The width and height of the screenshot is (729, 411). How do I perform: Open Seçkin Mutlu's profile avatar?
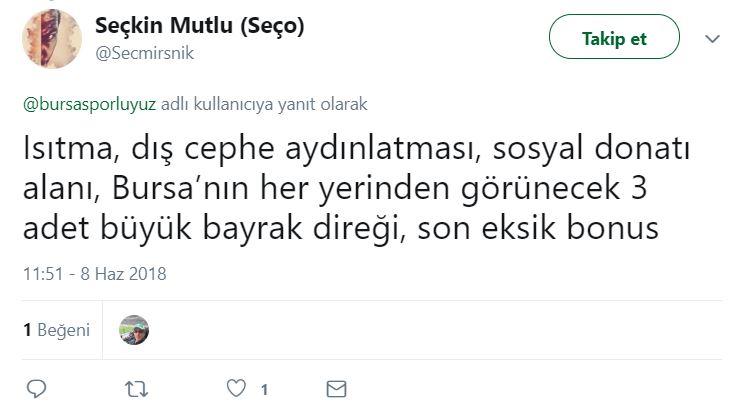[45, 38]
